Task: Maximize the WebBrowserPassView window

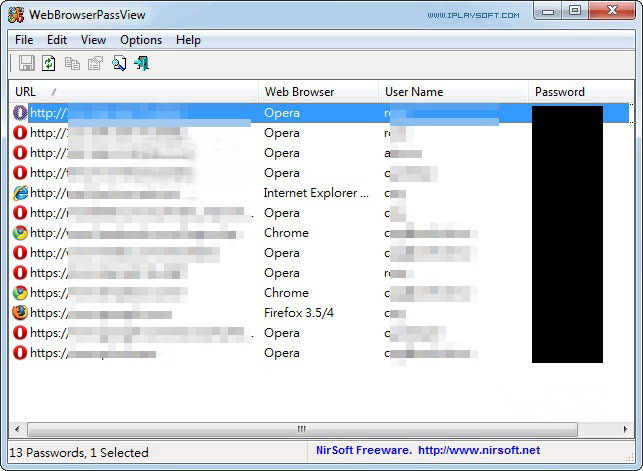Action: click(575, 11)
